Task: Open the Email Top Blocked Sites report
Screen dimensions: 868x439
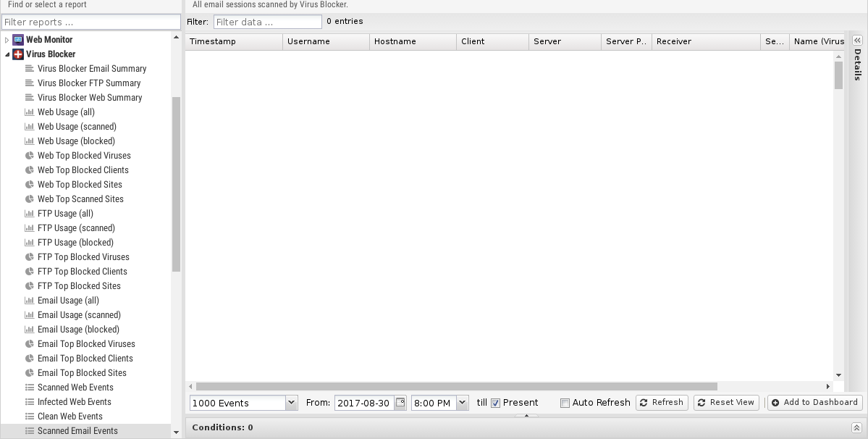Action: [x=82, y=373]
